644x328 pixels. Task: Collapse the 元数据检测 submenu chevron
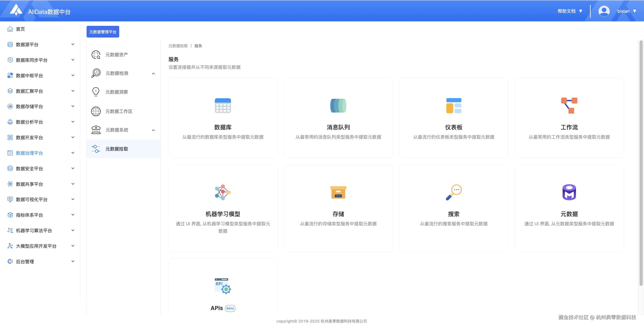click(153, 74)
